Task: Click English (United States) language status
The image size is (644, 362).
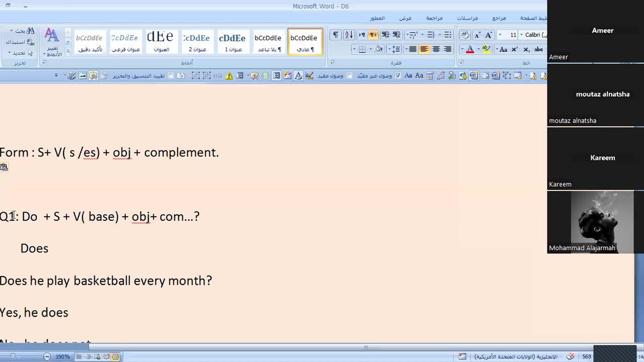Action: [516, 356]
